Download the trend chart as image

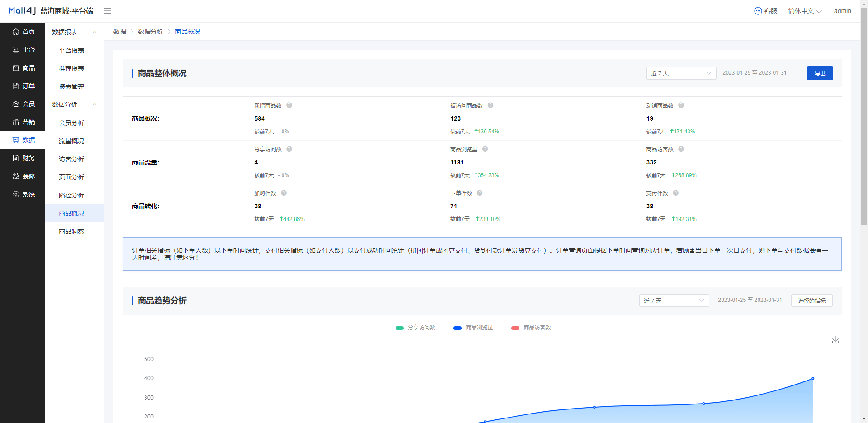[x=835, y=339]
